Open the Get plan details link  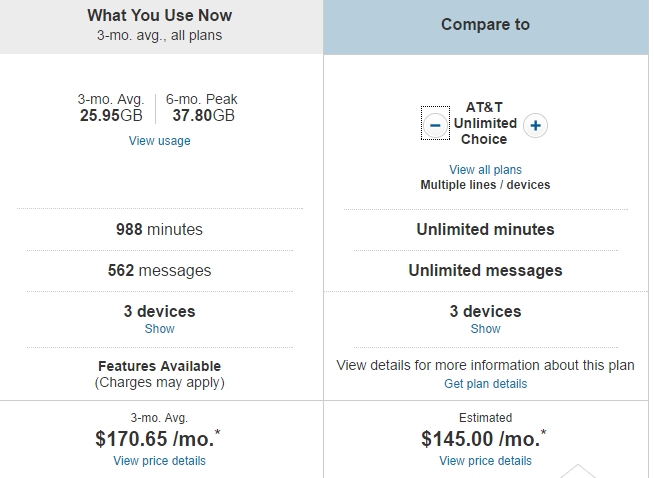(485, 384)
